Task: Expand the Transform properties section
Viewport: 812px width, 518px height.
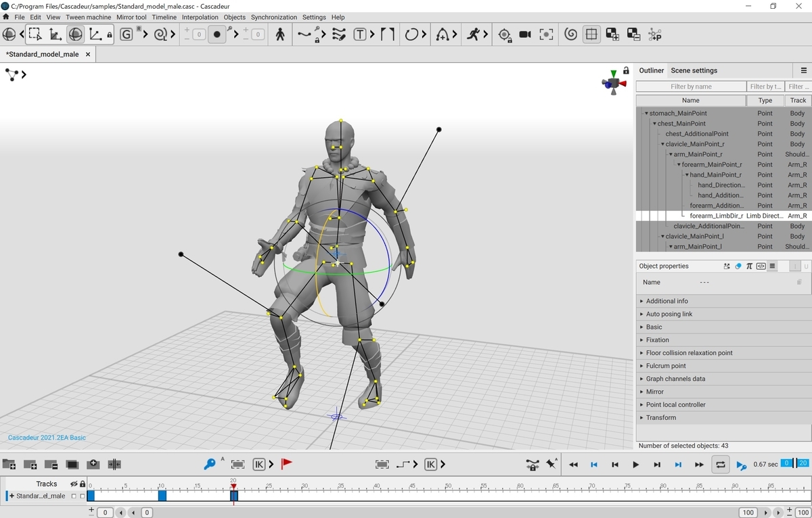Action: point(660,418)
